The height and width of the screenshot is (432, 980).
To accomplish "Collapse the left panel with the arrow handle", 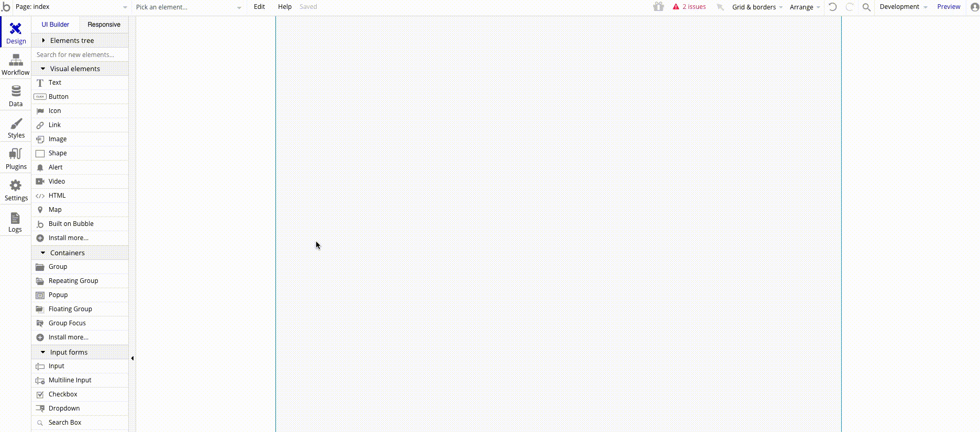I will pyautogui.click(x=132, y=358).
